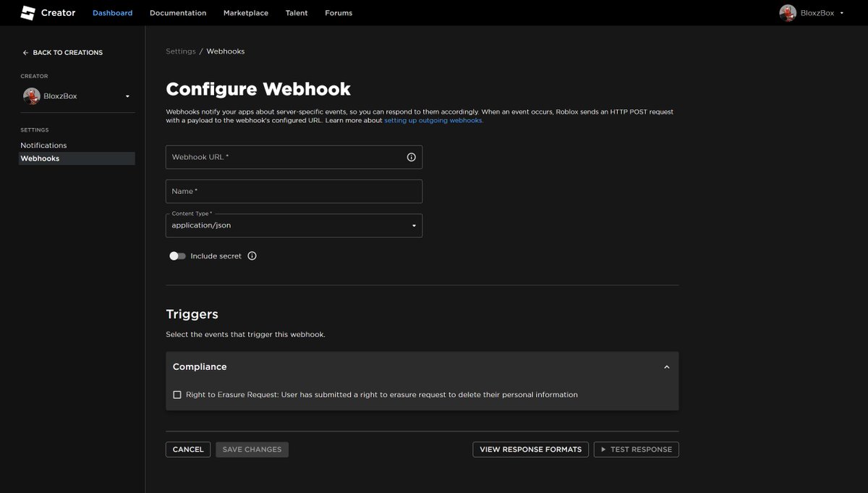Click the play icon inside TEST RESPONSE

[x=603, y=449]
